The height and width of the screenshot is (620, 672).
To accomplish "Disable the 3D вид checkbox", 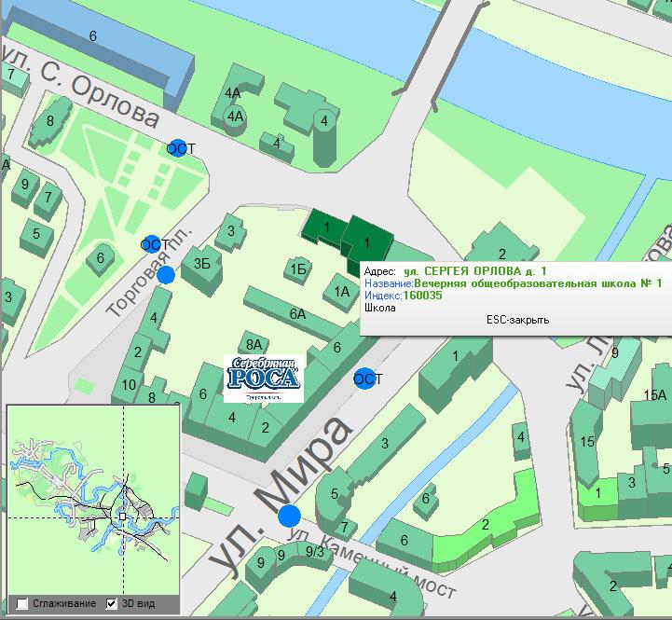I will click(113, 603).
